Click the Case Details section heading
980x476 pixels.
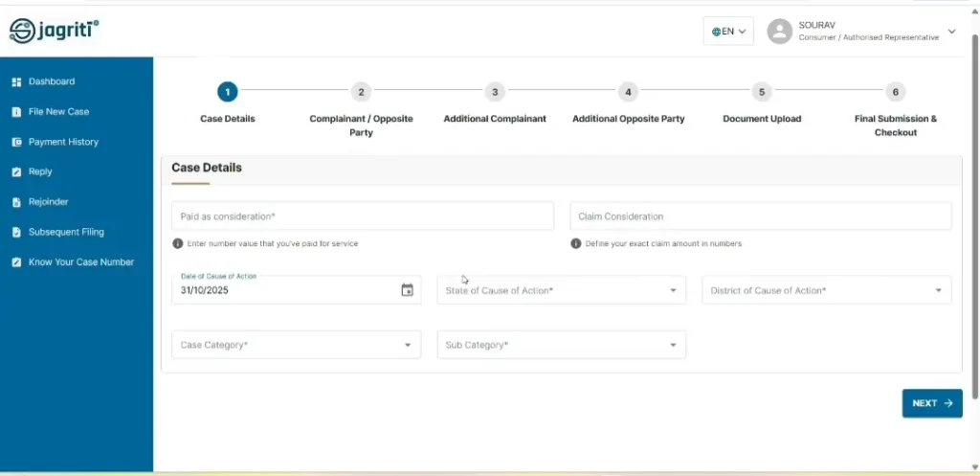pos(207,168)
